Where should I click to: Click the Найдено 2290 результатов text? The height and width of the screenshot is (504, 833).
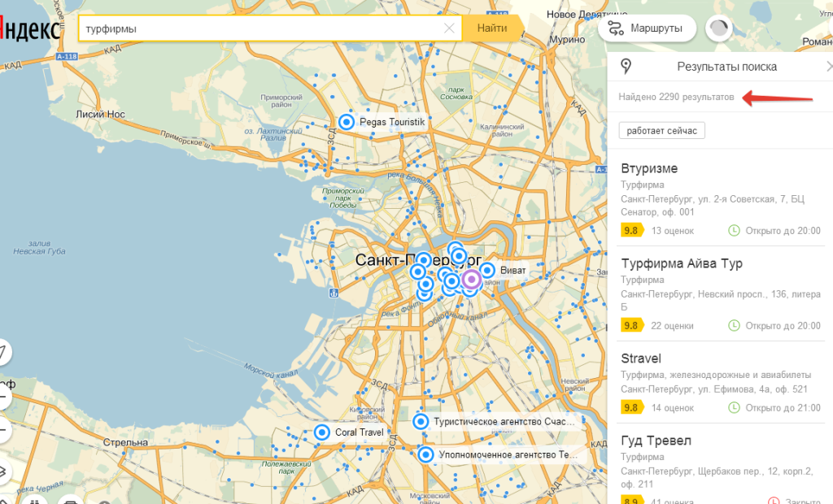676,98
